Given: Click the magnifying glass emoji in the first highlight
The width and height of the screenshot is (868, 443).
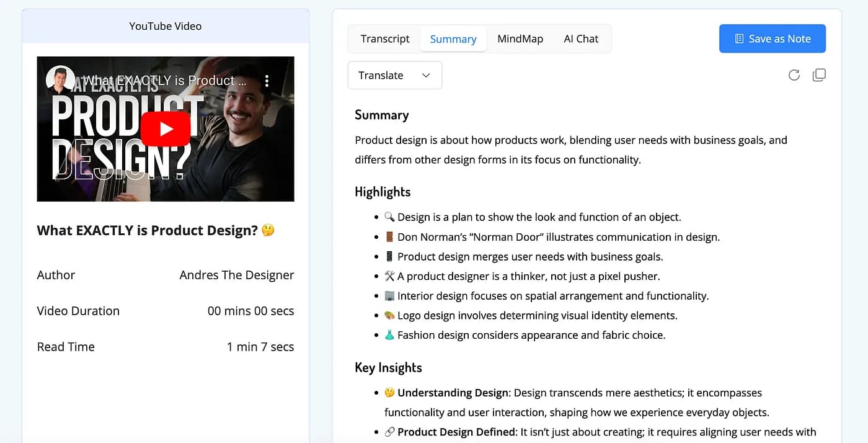Looking at the screenshot, I should click(x=389, y=217).
